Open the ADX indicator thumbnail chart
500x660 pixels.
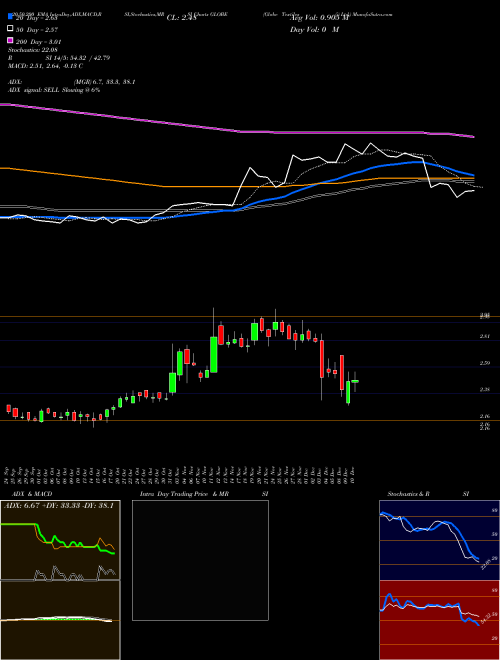pyautogui.click(x=60, y=540)
